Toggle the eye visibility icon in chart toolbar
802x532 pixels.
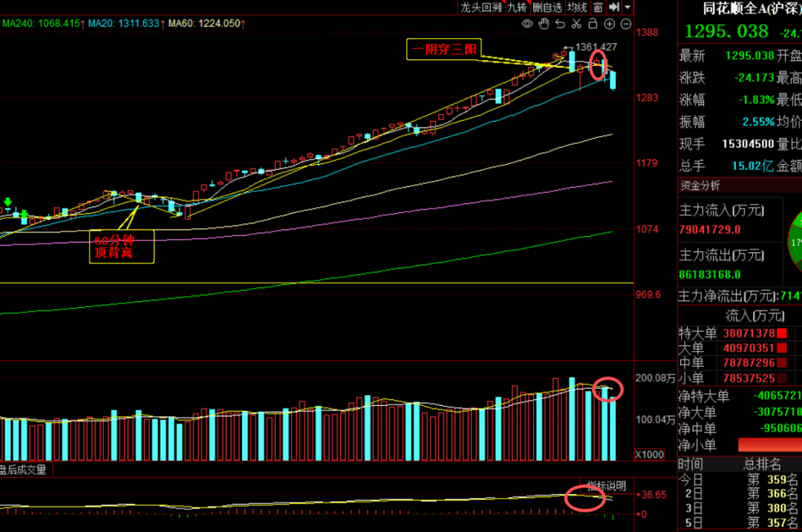[x=527, y=24]
